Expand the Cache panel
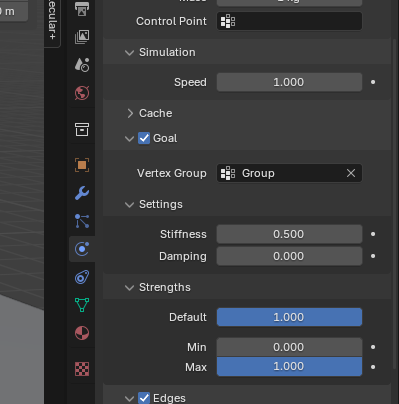399x404 pixels. pos(130,113)
